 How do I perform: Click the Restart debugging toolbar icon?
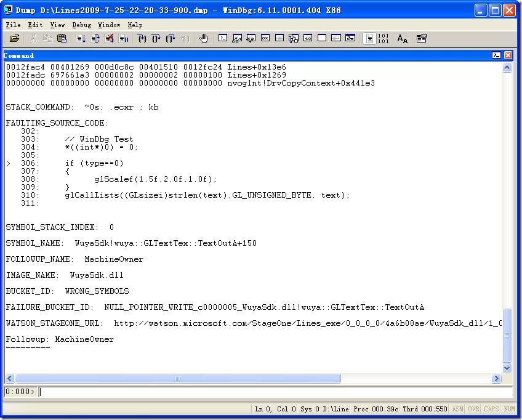[95, 38]
